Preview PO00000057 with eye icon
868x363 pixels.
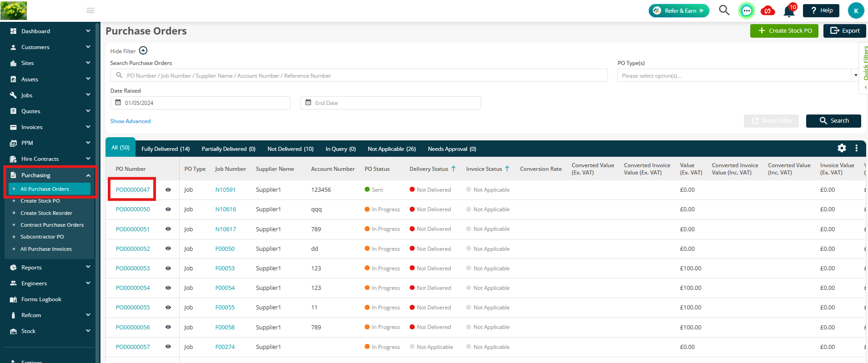pos(168,347)
